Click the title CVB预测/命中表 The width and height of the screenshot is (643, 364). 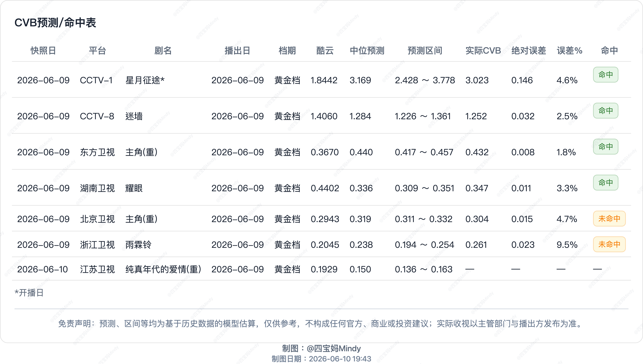[x=55, y=23]
